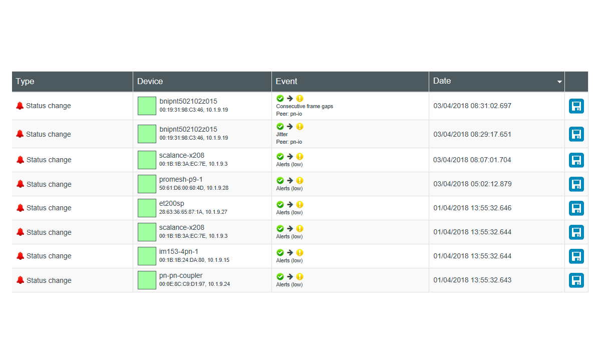Click the red bell icon in promesh-p9-1 row
The image size is (601, 364).
[20, 184]
